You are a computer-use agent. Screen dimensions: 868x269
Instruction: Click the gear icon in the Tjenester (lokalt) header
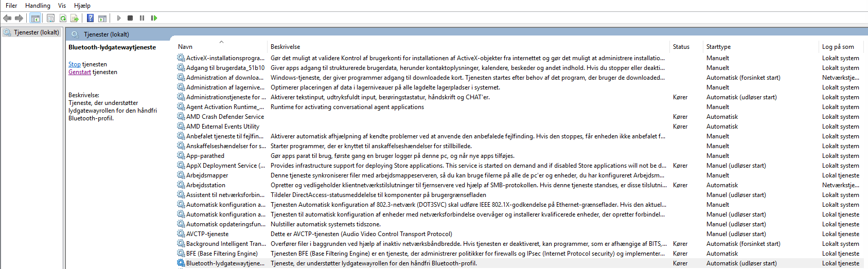pyautogui.click(x=75, y=34)
